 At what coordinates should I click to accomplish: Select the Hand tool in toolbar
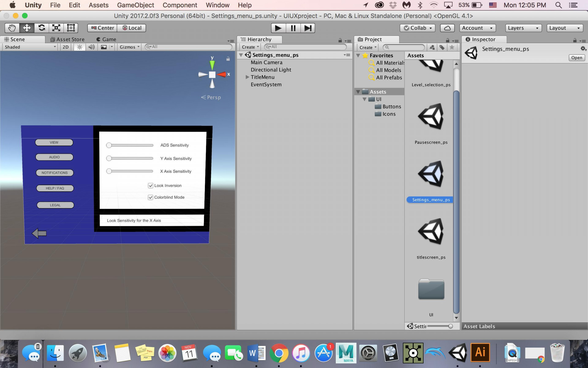coord(12,28)
